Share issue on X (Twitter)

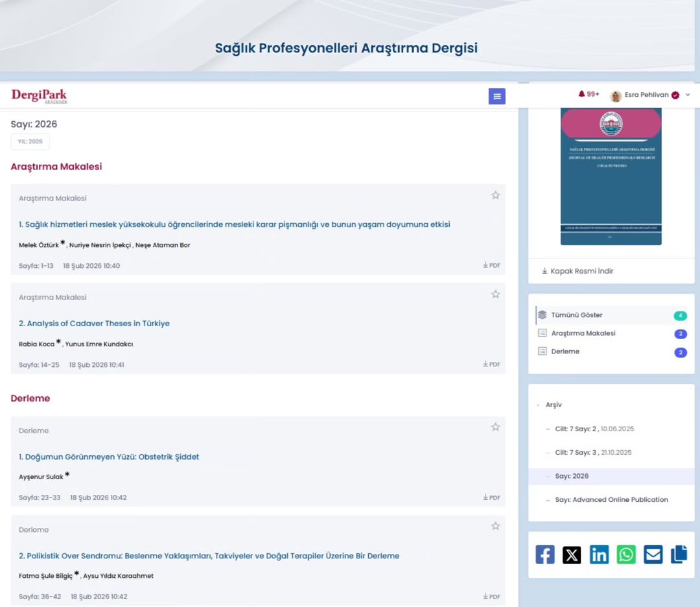(x=572, y=554)
